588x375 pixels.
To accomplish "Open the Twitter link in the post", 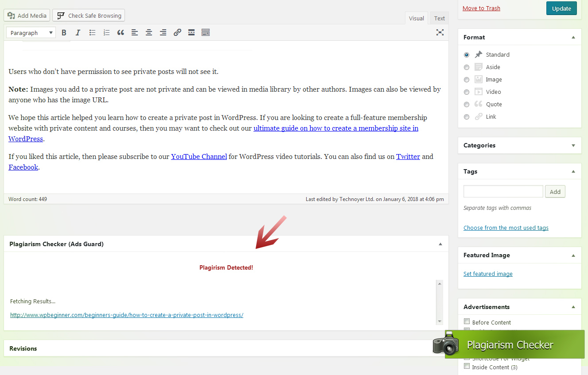I will click(408, 157).
